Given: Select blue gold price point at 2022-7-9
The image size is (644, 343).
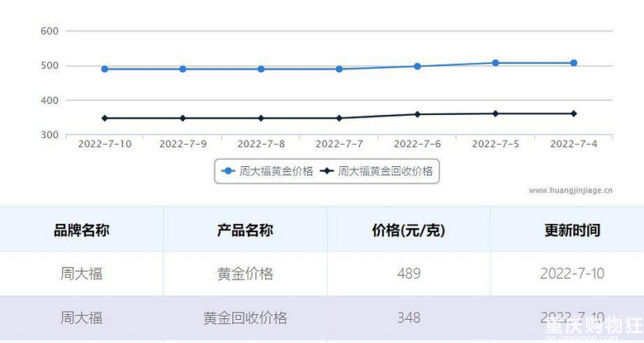Looking at the screenshot, I should click(x=182, y=69).
